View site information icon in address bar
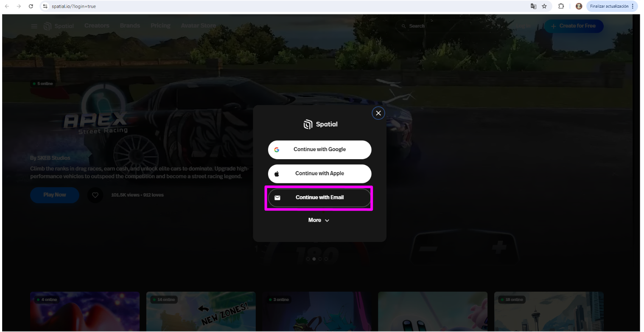Image resolution: width=644 pixels, height=332 pixels. click(x=45, y=6)
